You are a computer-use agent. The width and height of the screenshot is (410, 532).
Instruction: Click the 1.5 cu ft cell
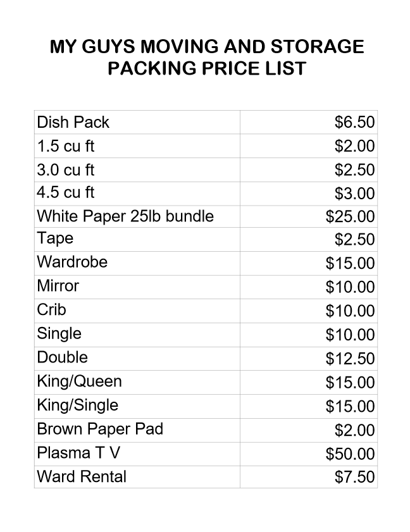click(x=137, y=146)
